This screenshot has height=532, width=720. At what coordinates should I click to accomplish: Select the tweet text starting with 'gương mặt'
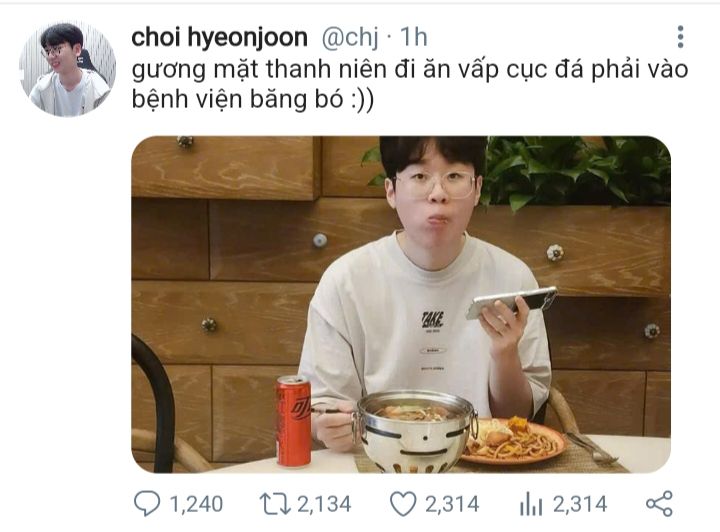coord(410,84)
